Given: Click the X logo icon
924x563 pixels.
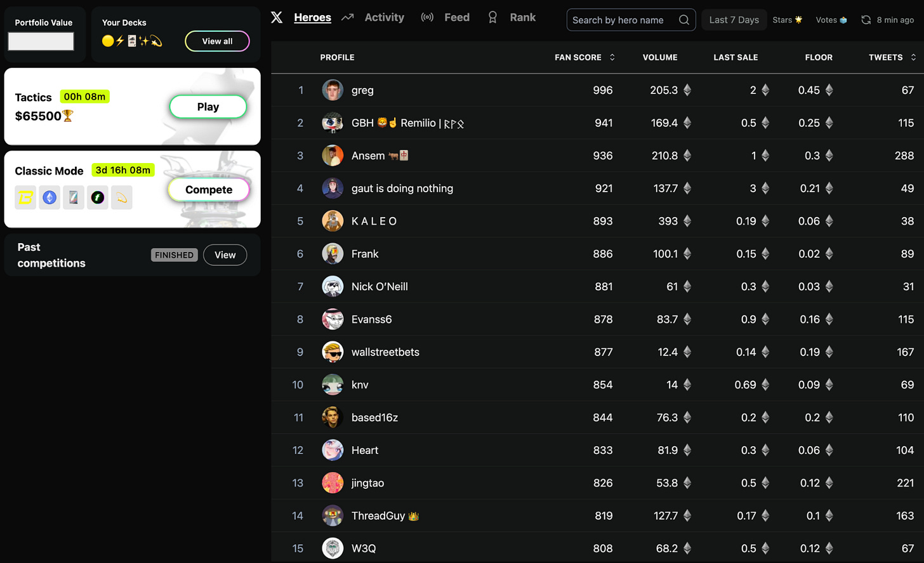Looking at the screenshot, I should pyautogui.click(x=277, y=18).
